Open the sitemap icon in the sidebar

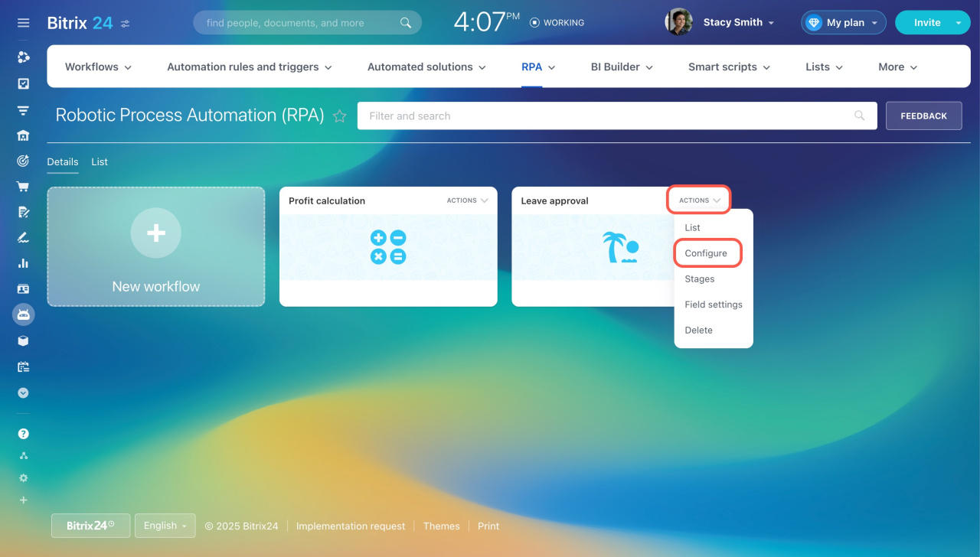tap(23, 456)
